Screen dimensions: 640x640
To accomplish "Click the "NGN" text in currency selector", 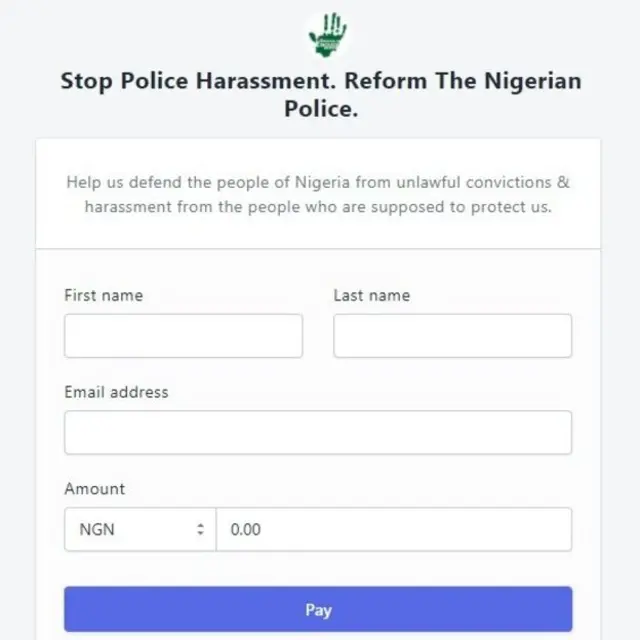I will click(x=97, y=529).
